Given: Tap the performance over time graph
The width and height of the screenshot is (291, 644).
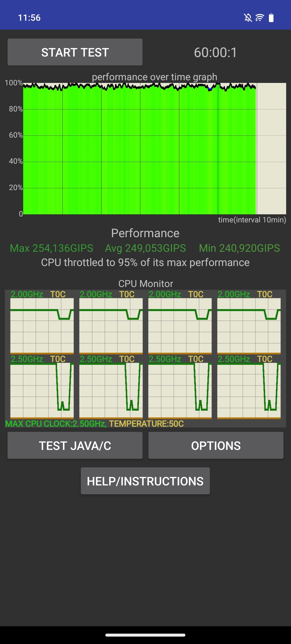Looking at the screenshot, I should pos(154,149).
